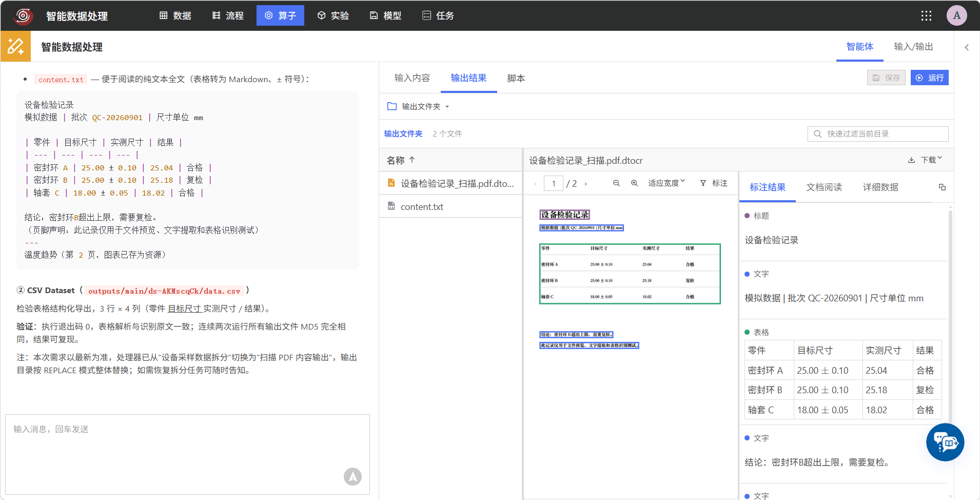Image resolution: width=980 pixels, height=500 pixels.
Task: Click the 复检 result cell in table
Action: pos(927,390)
